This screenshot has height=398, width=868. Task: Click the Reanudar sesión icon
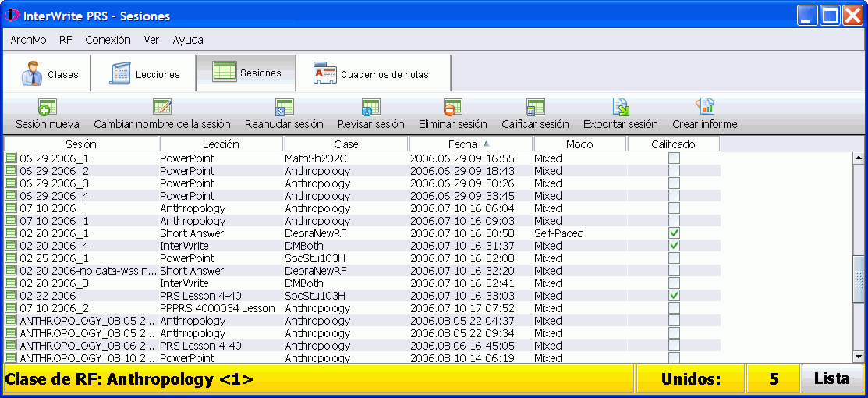coord(284,107)
